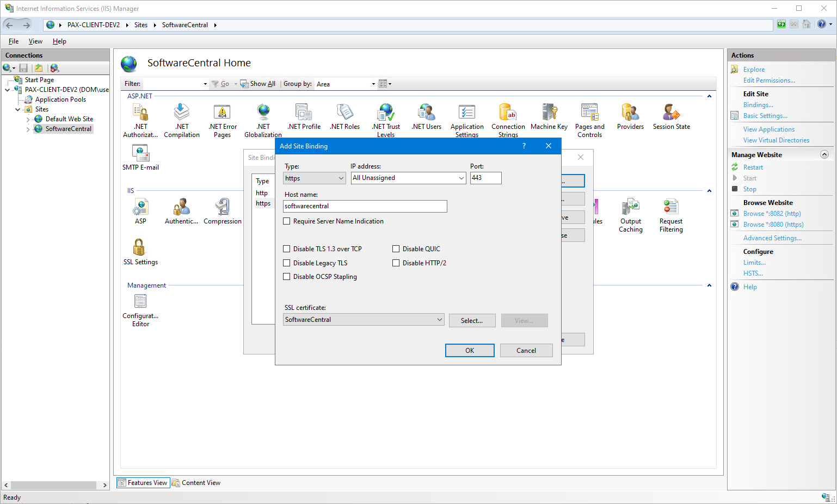Open the Output Caching feature icon
This screenshot has width=837, height=504.
point(630,208)
